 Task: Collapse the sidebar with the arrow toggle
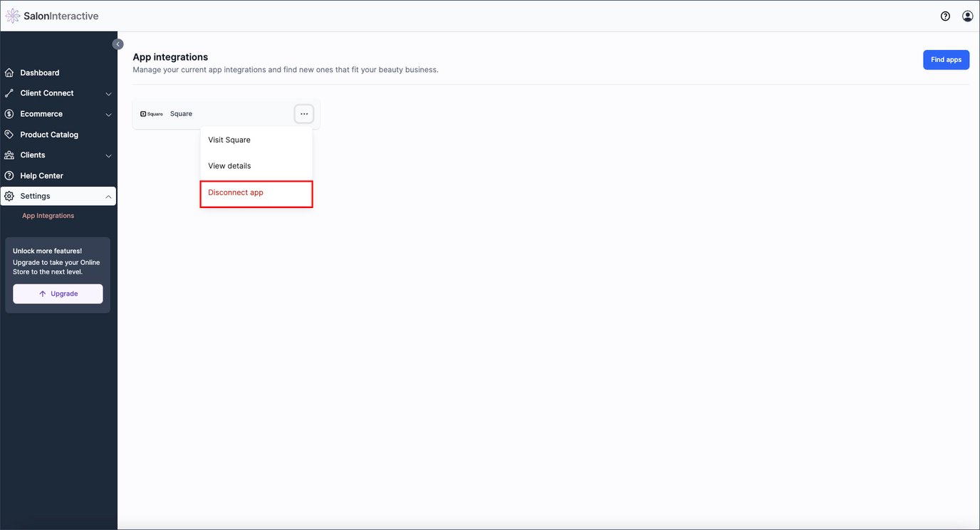click(118, 43)
